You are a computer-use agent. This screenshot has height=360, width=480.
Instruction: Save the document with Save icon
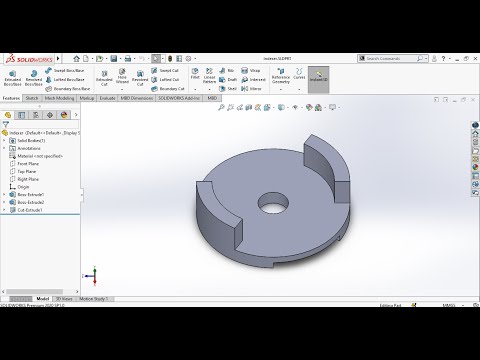tap(114, 59)
